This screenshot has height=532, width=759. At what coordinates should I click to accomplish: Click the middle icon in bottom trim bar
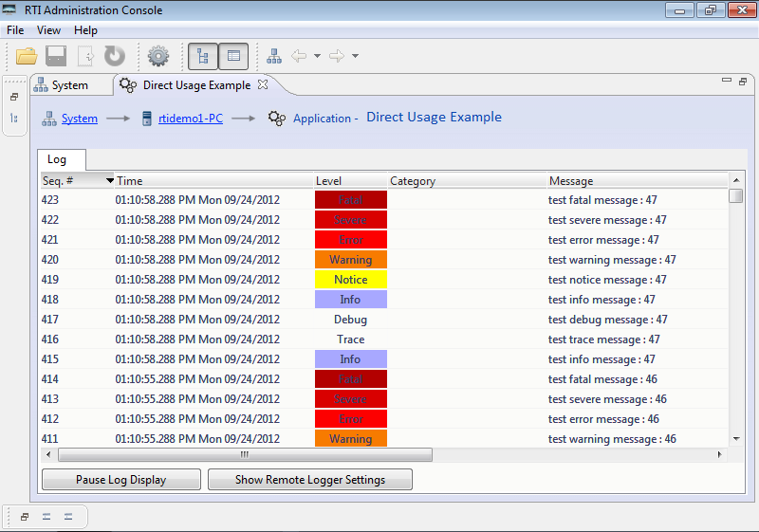pyautogui.click(x=46, y=517)
